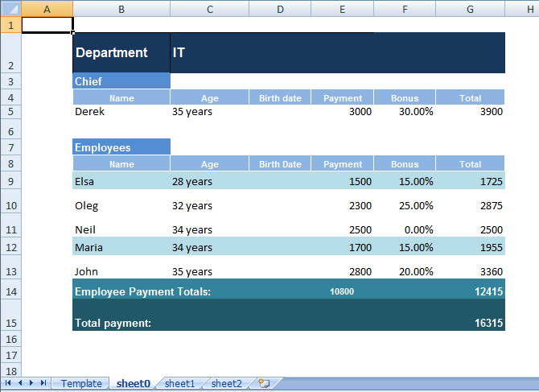Select row 9 header

point(10,181)
